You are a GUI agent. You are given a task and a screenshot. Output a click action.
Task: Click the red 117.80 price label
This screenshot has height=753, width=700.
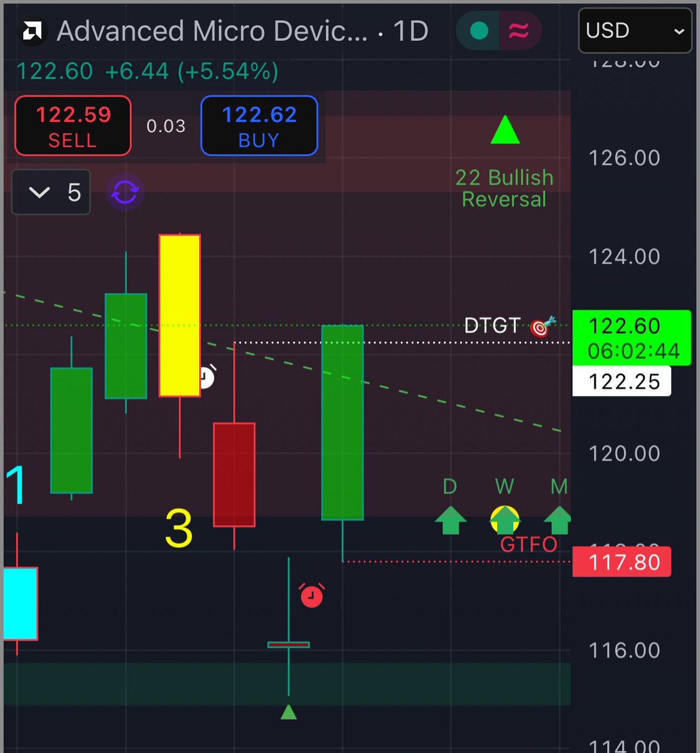(622, 562)
